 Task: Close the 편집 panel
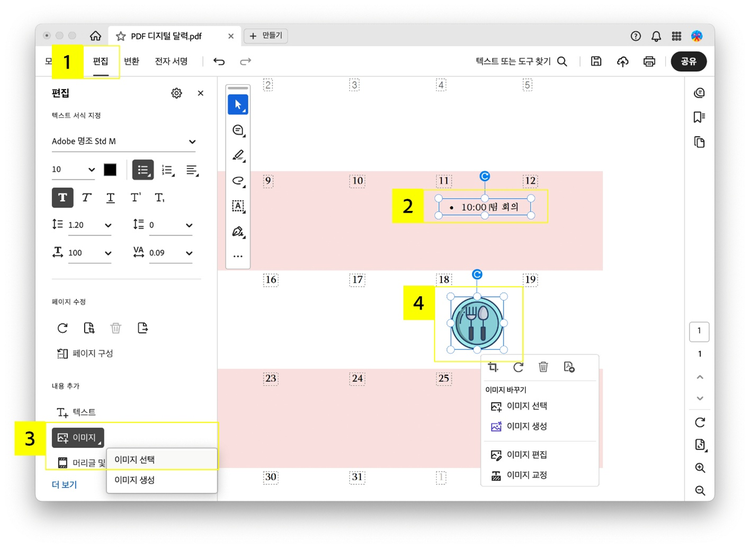pos(200,93)
